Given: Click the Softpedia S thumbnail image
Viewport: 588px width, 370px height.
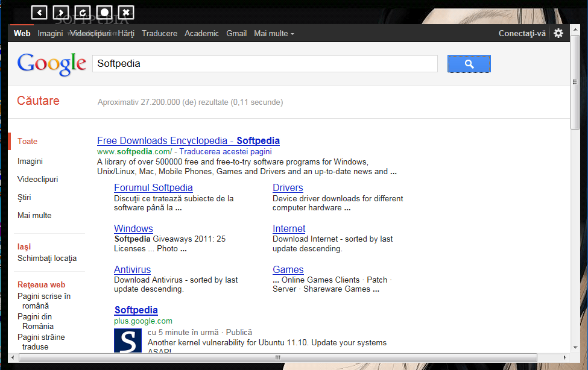Looking at the screenshot, I should tap(128, 340).
